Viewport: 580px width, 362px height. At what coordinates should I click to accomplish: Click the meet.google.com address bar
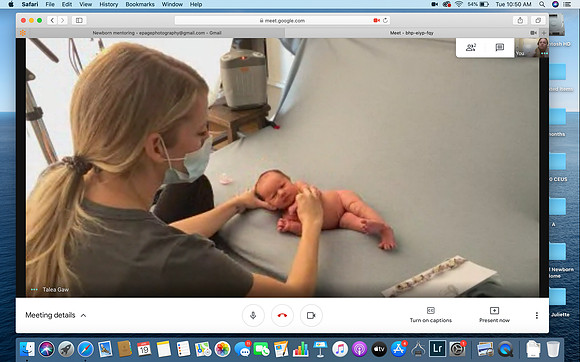click(283, 20)
